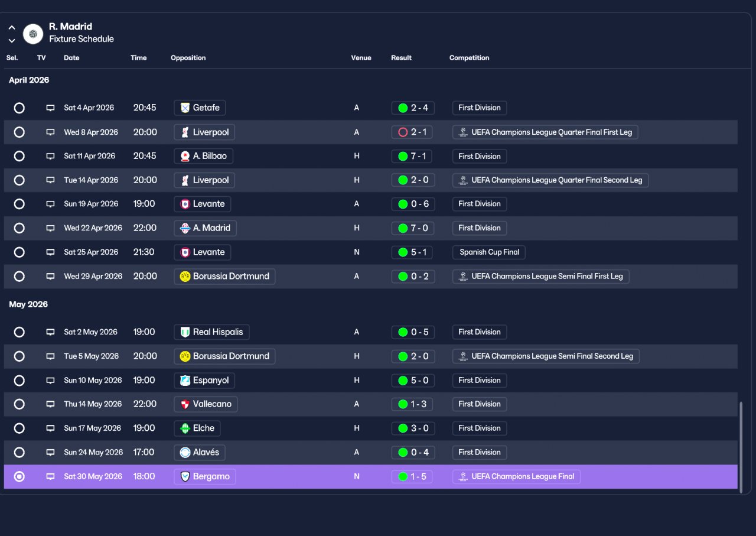
Task: Click the 22:00 time for A. Madrid match
Action: (x=145, y=228)
